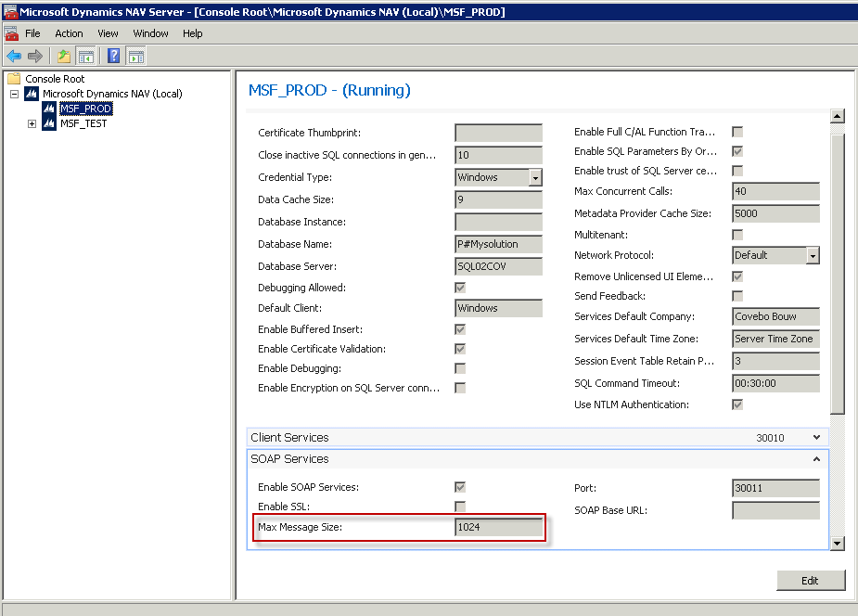
Task: Open the Credential Type dropdown
Action: [535, 177]
